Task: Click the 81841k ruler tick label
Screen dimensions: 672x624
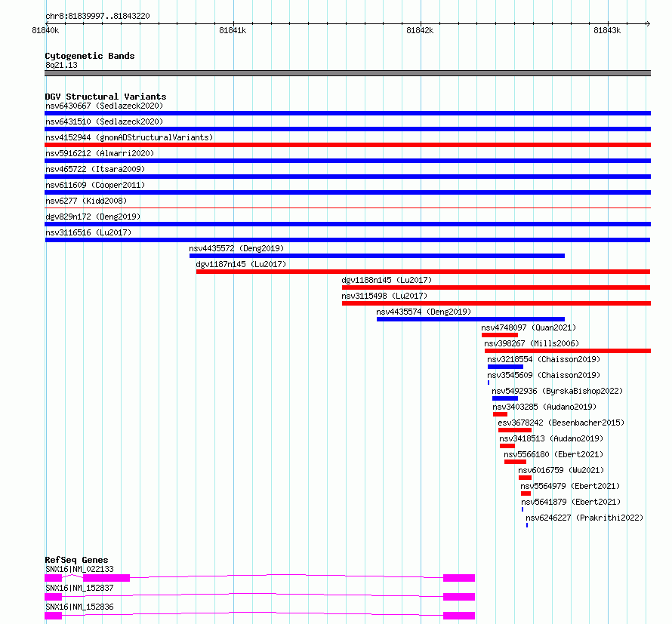Action: tap(233, 30)
